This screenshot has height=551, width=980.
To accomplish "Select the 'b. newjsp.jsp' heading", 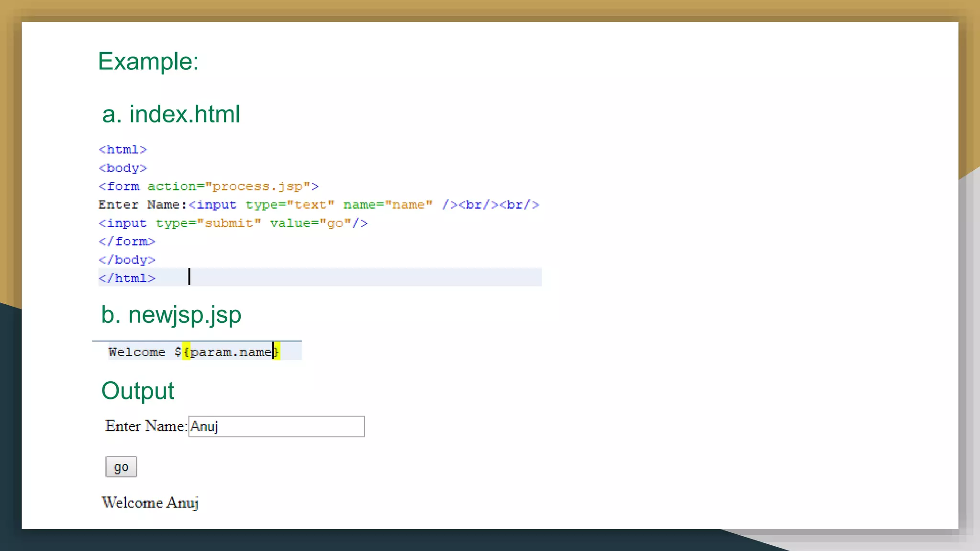I will pos(171,315).
